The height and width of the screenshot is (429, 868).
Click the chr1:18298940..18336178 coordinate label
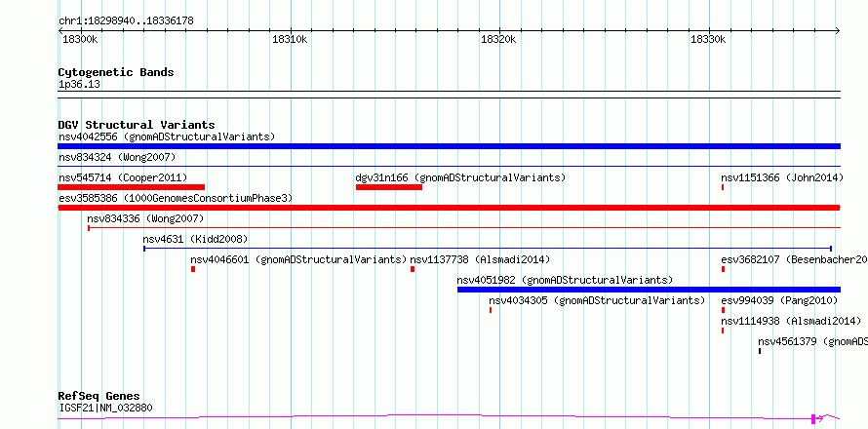click(126, 21)
